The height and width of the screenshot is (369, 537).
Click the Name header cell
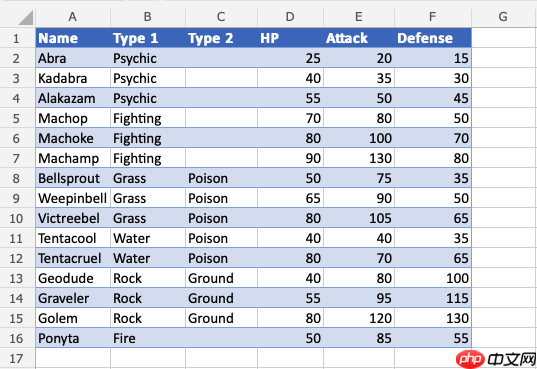click(x=73, y=38)
